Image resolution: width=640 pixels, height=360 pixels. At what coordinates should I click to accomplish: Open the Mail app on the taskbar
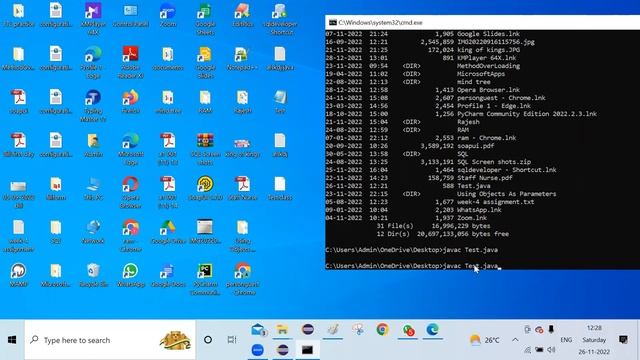[x=258, y=330]
